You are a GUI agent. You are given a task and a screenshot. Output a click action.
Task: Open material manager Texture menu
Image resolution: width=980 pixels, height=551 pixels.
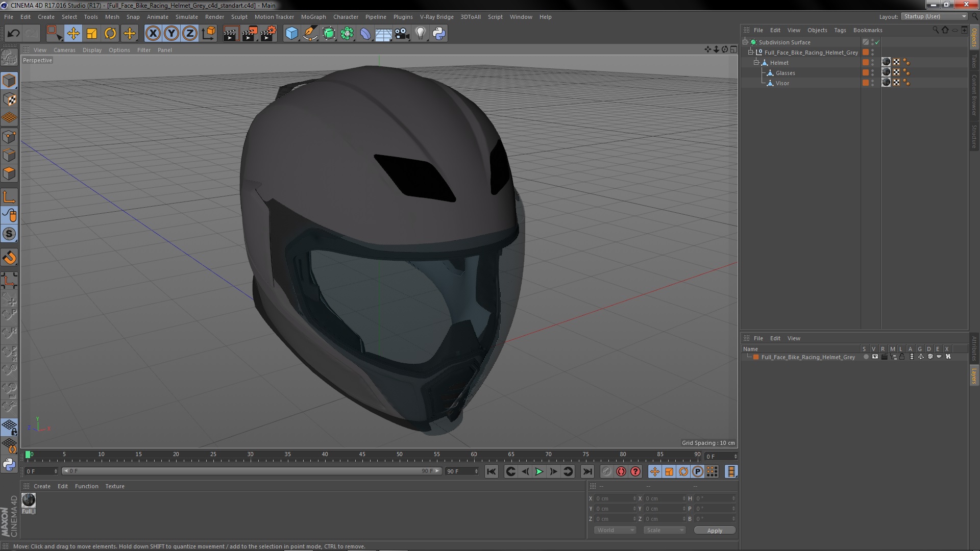click(x=115, y=486)
